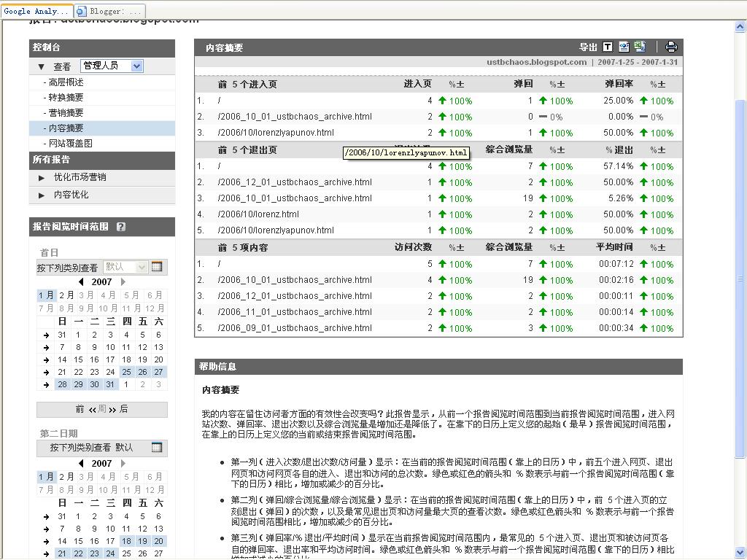747x560 pixels.
Task: Move the date range back with 前 <<
Action: [86, 409]
